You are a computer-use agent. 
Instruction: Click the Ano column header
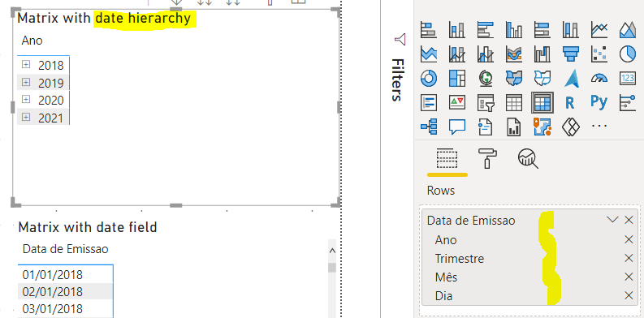pos(32,41)
